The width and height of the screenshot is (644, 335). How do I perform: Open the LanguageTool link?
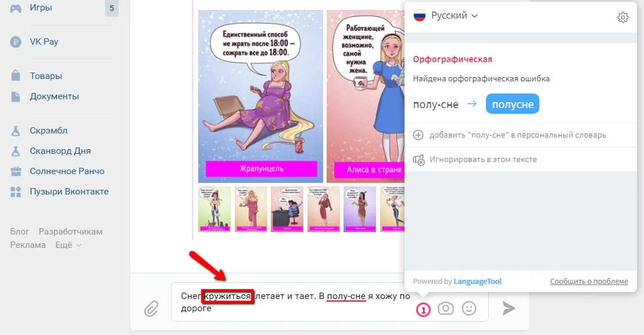click(x=478, y=281)
